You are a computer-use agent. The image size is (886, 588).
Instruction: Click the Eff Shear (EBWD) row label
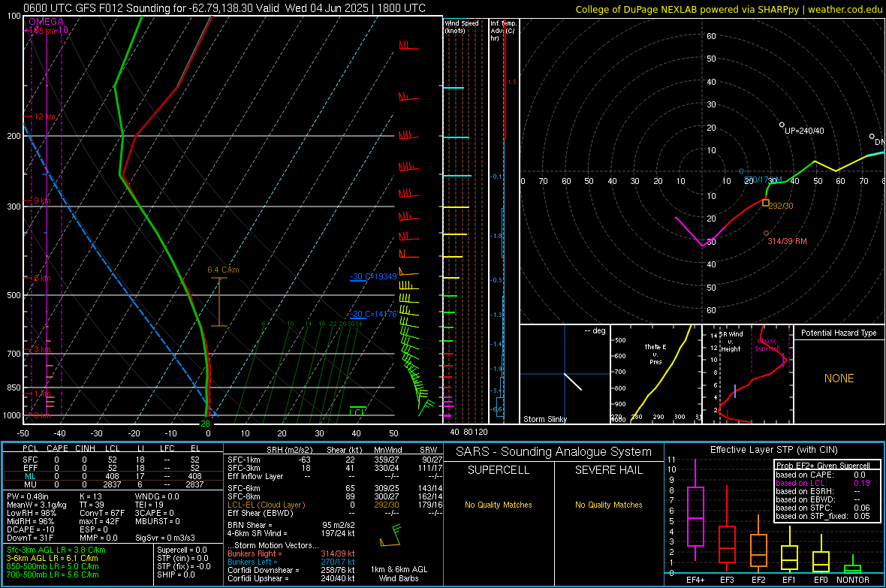point(260,514)
